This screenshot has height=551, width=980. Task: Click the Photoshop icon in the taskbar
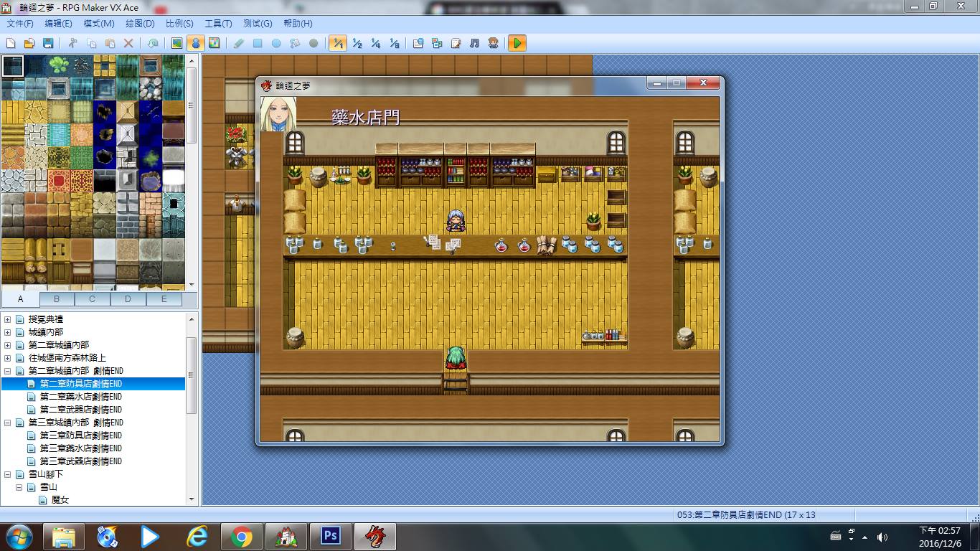point(331,536)
